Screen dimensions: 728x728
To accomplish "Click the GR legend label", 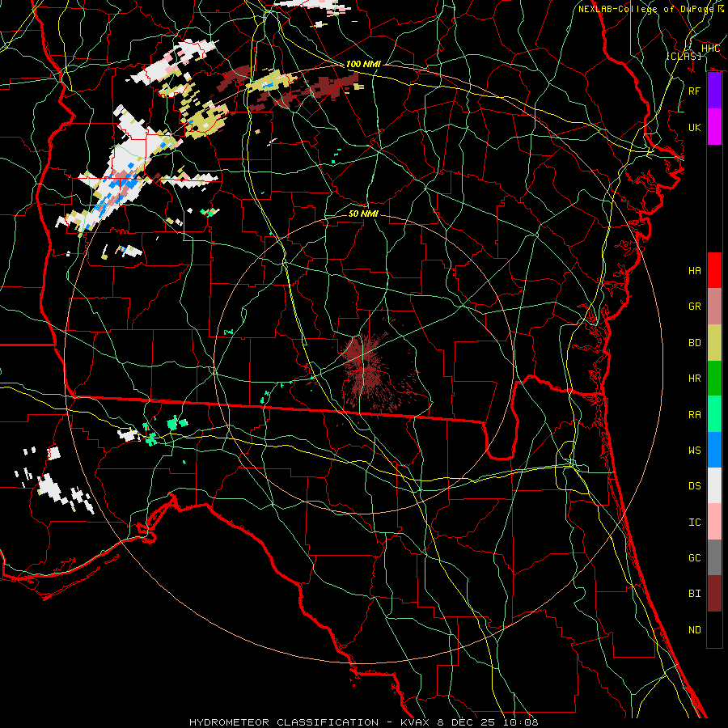I will click(x=694, y=307).
